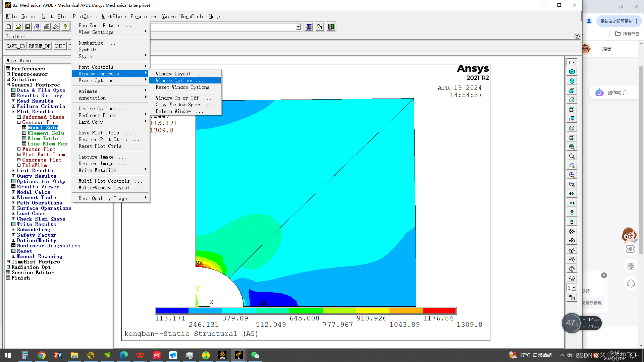Open Google Chrome from the taskbar
Image resolution: width=644 pixels, height=362 pixels.
[42, 355]
